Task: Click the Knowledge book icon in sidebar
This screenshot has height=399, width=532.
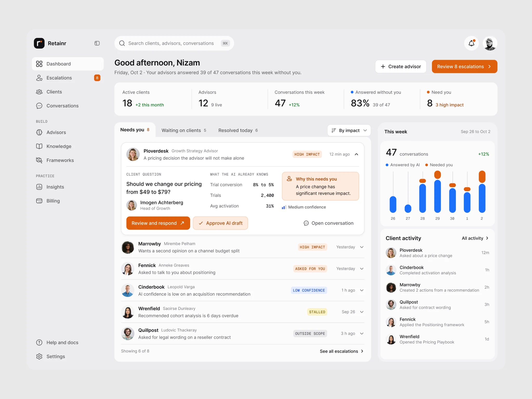Action: tap(39, 146)
